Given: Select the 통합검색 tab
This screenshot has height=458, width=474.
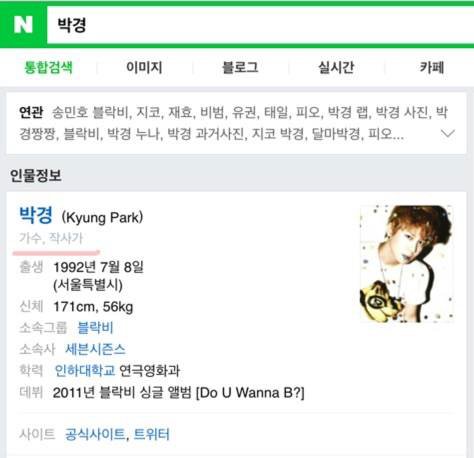Looking at the screenshot, I should tap(48, 68).
